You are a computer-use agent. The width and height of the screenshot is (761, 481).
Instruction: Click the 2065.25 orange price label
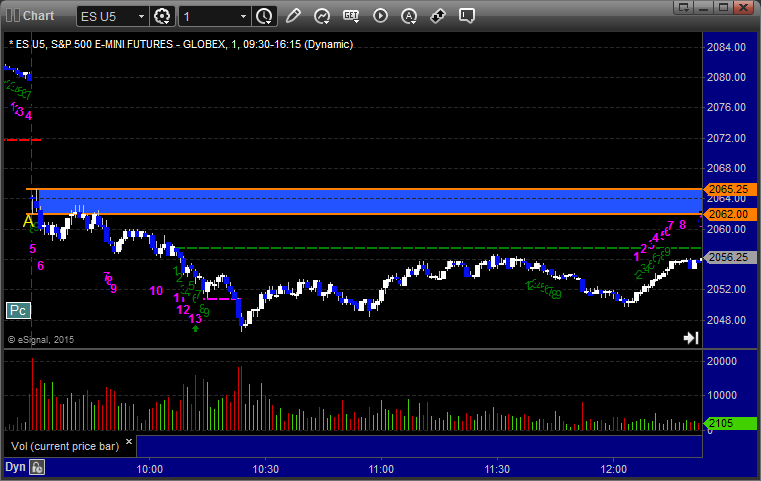pyautogui.click(x=726, y=188)
